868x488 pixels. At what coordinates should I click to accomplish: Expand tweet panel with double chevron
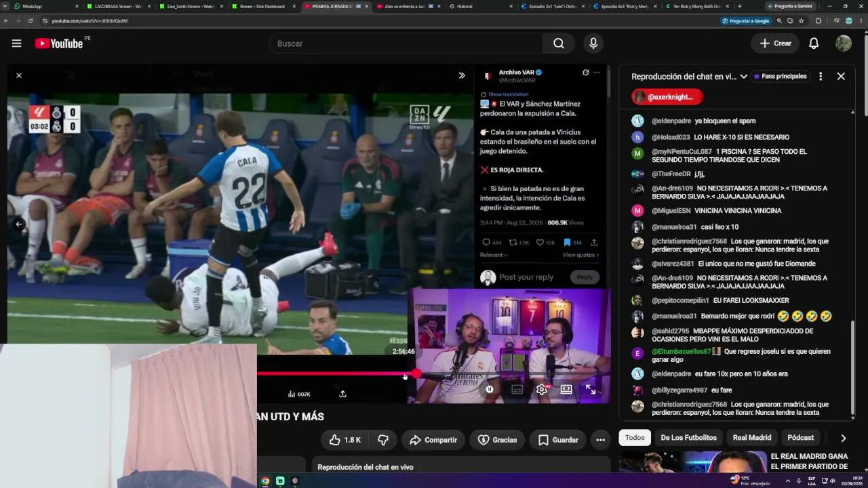[462, 75]
